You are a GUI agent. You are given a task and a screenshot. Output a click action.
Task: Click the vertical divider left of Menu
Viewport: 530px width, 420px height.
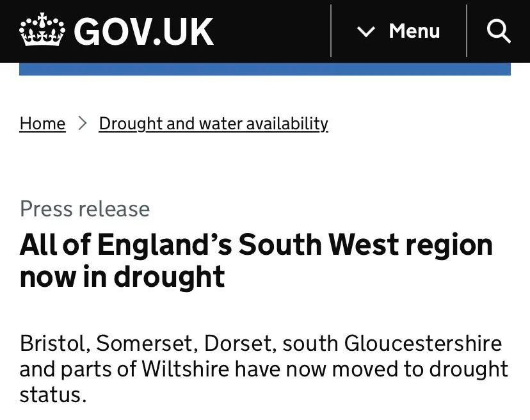(x=331, y=31)
